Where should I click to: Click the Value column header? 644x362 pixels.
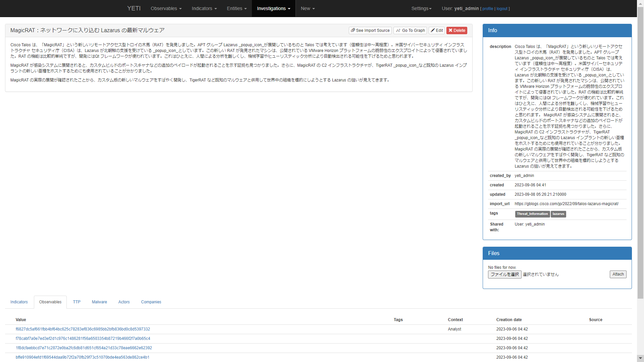[21, 320]
